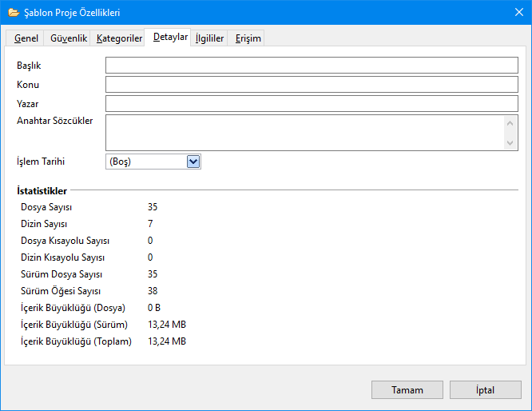This screenshot has width=532, height=411.
Task: Place cursor in Anahtar Sözcükler text area
Action: coord(304,132)
